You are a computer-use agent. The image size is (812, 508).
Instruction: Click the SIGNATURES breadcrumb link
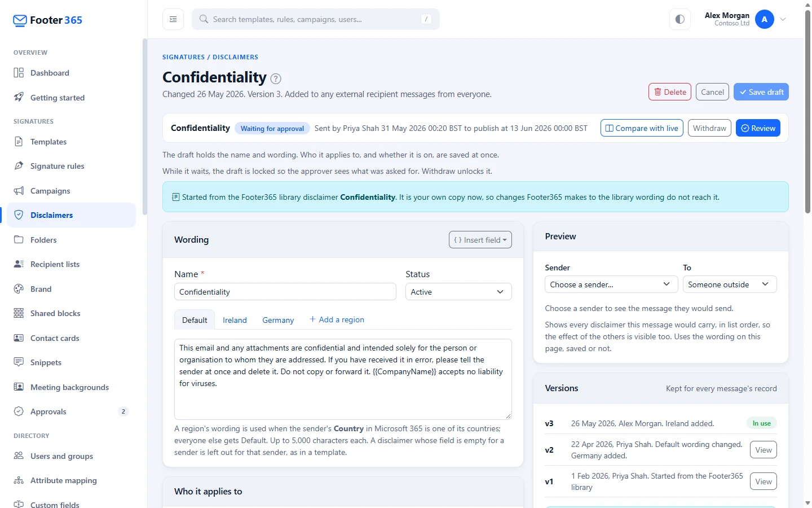(x=184, y=57)
